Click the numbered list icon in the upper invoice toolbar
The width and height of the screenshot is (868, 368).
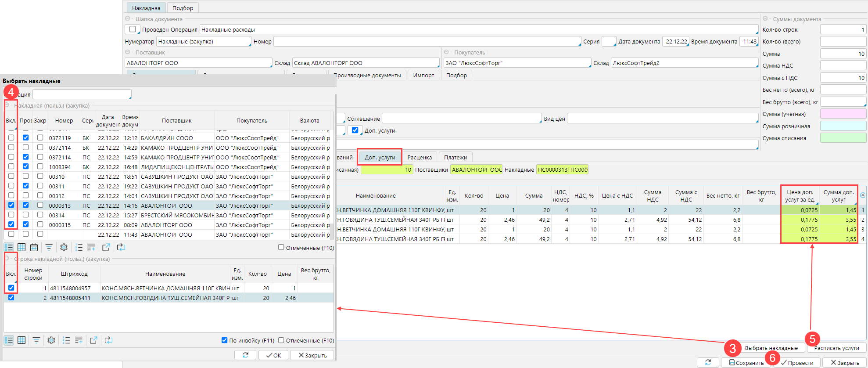coord(79,247)
